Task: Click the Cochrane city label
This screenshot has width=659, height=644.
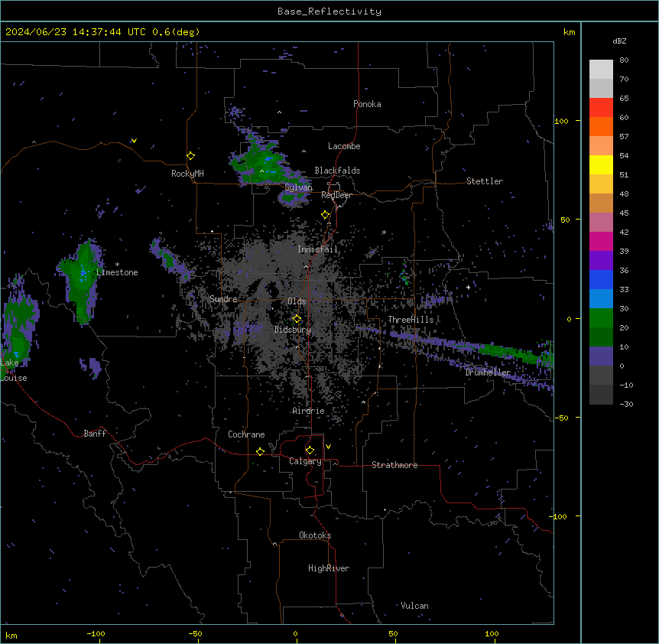Action: pos(246,434)
